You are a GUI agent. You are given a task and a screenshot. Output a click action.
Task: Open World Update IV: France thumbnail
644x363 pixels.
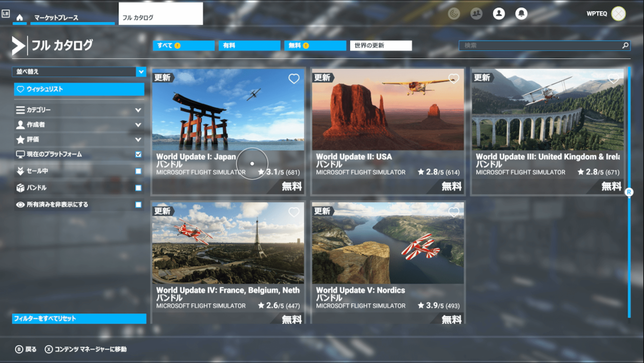[228, 243]
